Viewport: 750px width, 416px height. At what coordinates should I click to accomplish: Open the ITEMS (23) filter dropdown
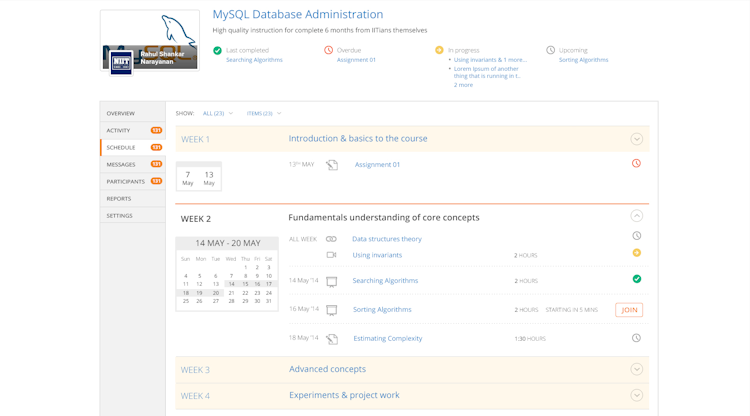point(264,113)
